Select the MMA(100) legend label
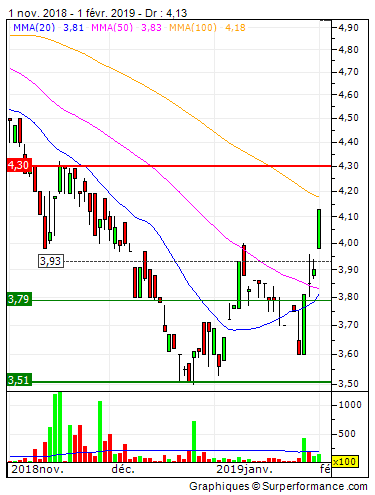 point(193,27)
